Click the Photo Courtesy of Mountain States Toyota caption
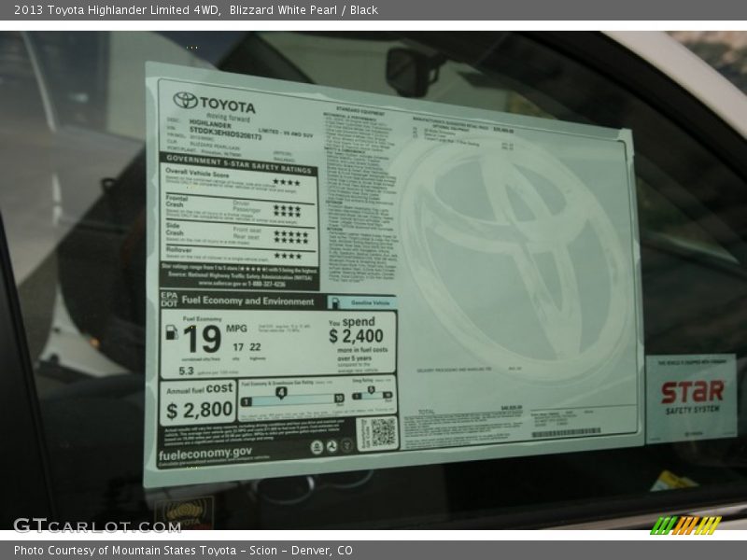 [183, 551]
